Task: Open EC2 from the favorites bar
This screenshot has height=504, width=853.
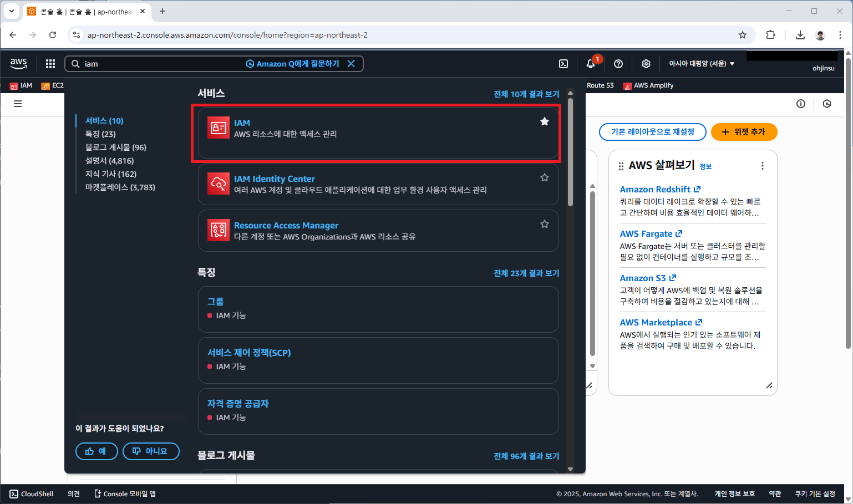Action: [x=52, y=85]
